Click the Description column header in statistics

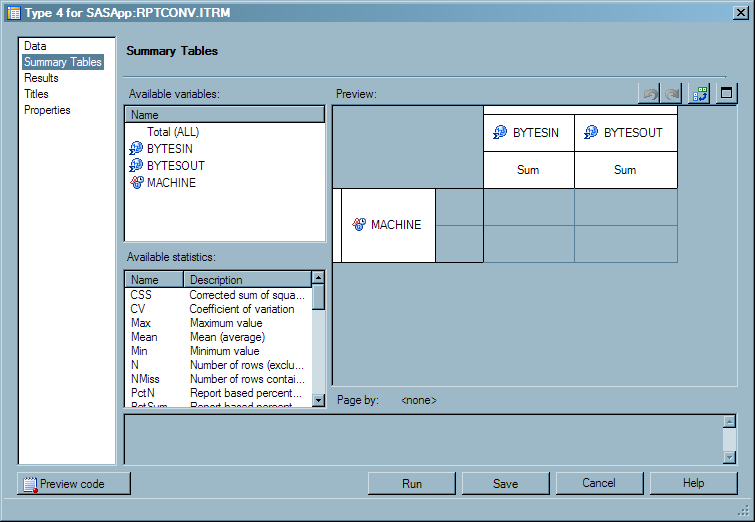247,279
